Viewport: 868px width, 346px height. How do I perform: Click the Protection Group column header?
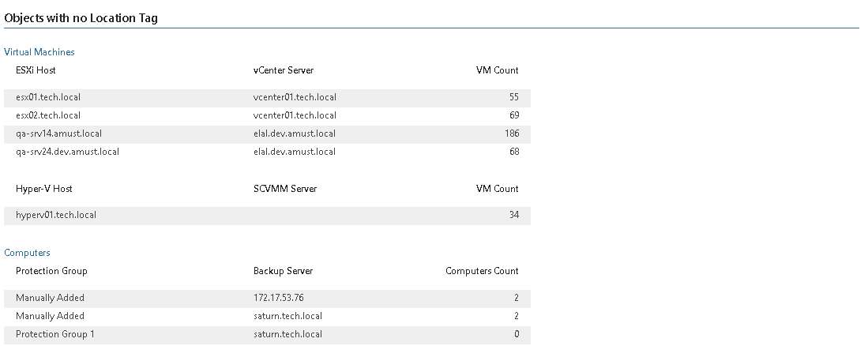pyautogui.click(x=51, y=271)
